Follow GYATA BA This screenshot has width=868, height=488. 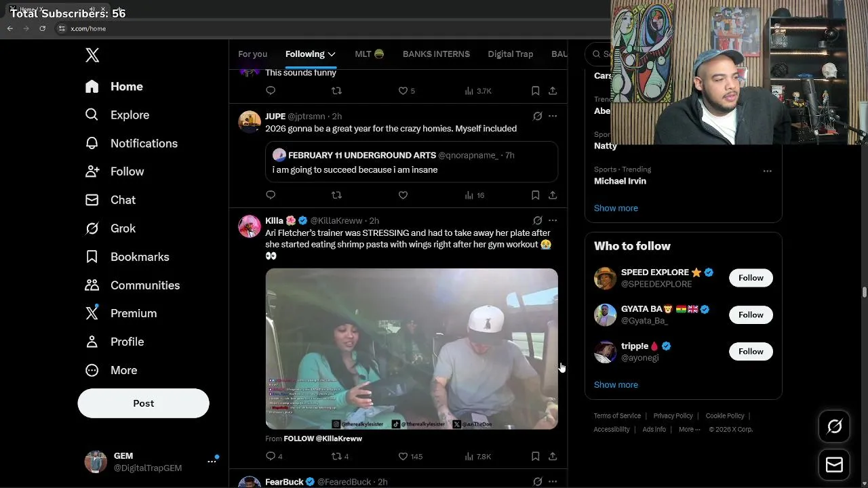[751, 314]
